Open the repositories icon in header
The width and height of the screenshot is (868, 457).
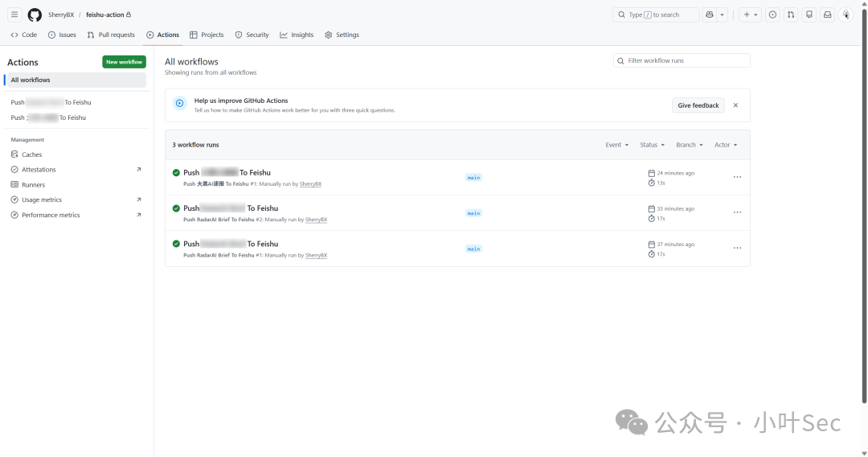pyautogui.click(x=809, y=15)
